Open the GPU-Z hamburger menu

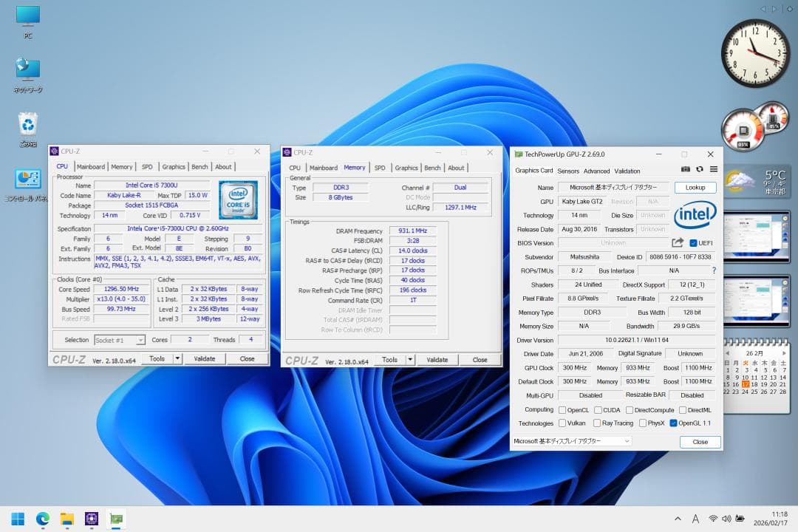(x=714, y=169)
